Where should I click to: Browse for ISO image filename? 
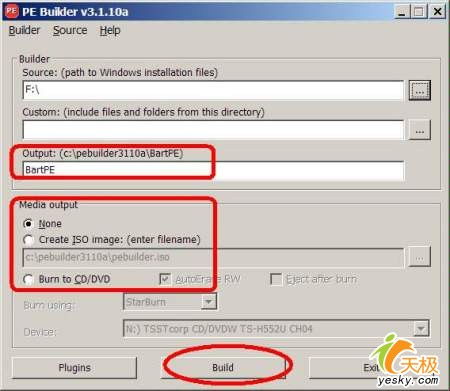pyautogui.click(x=420, y=257)
